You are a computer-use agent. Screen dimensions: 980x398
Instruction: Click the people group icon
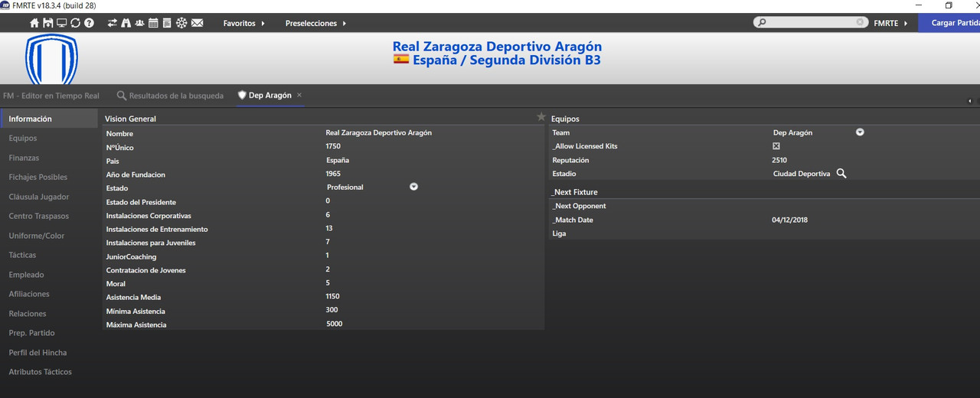click(139, 23)
